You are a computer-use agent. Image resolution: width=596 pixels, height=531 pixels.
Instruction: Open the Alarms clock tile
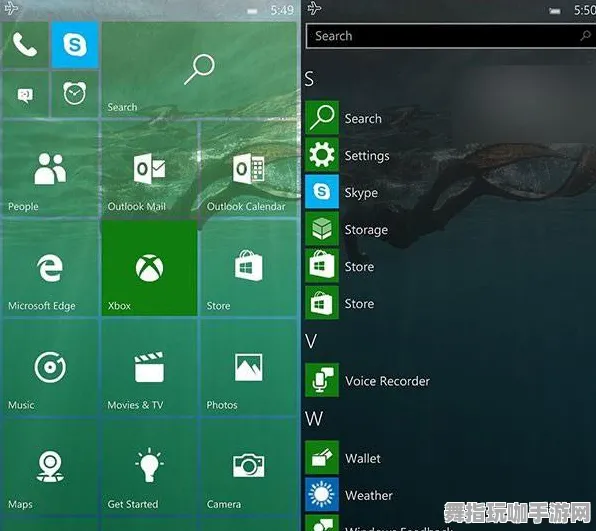pyautogui.click(x=75, y=94)
